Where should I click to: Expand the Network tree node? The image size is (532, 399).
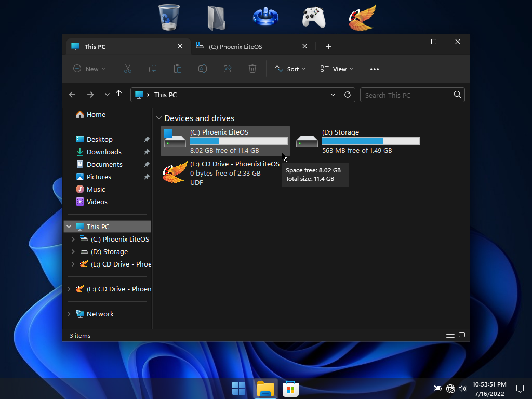point(69,314)
